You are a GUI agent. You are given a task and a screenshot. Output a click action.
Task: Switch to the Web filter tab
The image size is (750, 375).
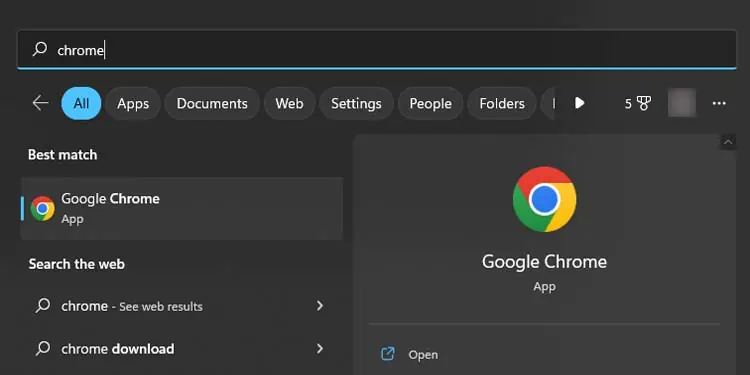pos(289,103)
